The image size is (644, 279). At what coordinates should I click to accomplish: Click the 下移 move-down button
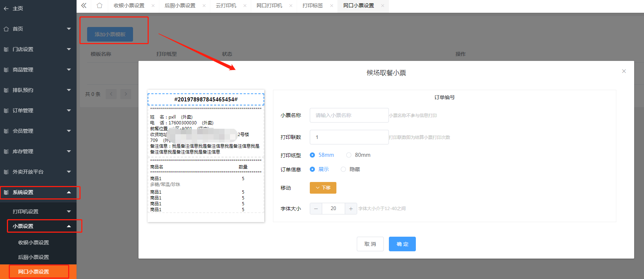tap(323, 188)
